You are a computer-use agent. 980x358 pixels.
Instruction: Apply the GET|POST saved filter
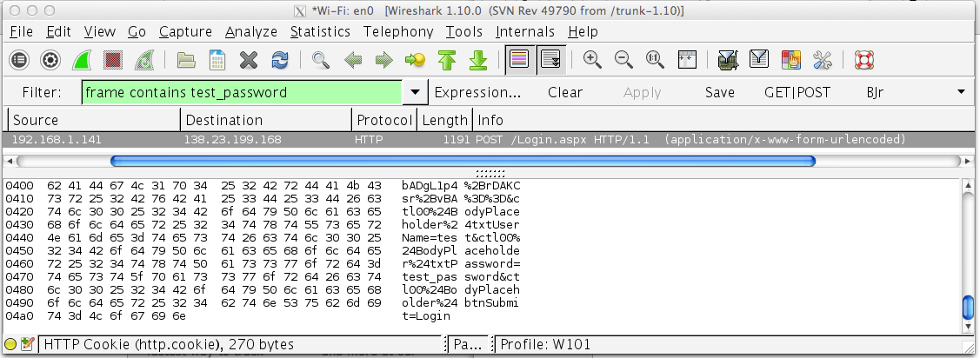(797, 92)
